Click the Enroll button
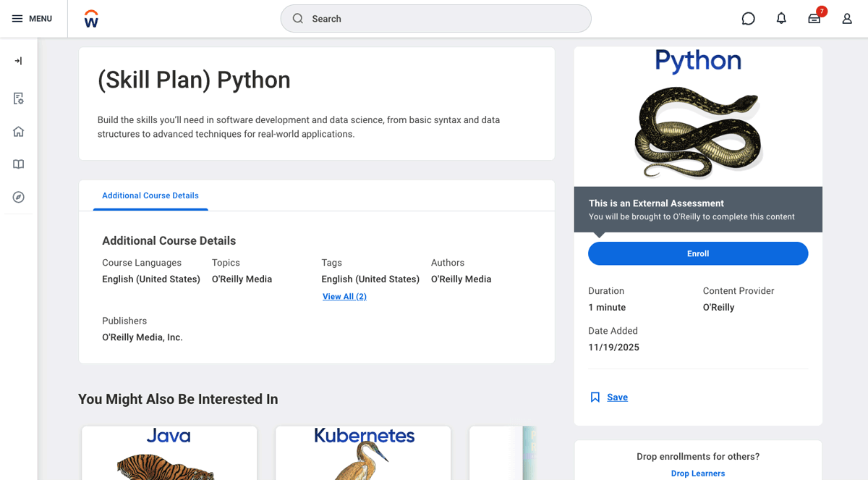The width and height of the screenshot is (868, 480). pyautogui.click(x=698, y=253)
